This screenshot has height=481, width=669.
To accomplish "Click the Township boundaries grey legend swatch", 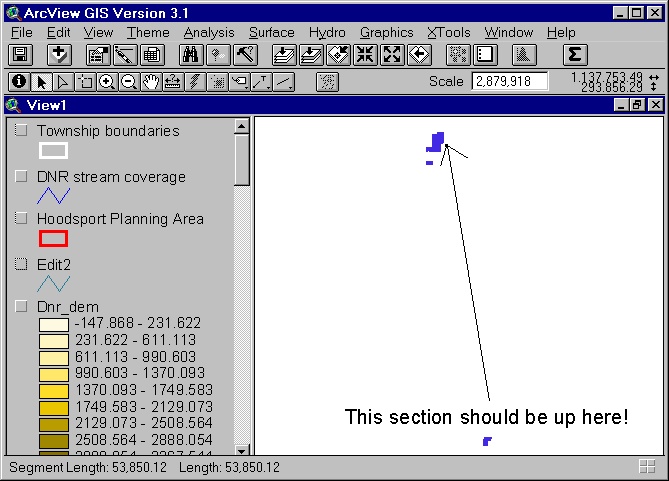I will [53, 151].
